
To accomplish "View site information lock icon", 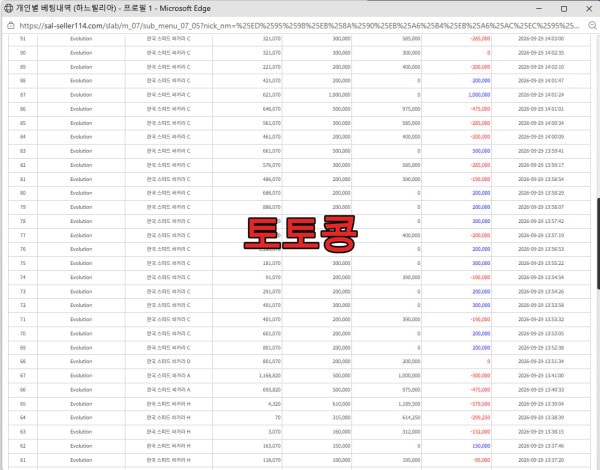I will pyautogui.click(x=11, y=26).
